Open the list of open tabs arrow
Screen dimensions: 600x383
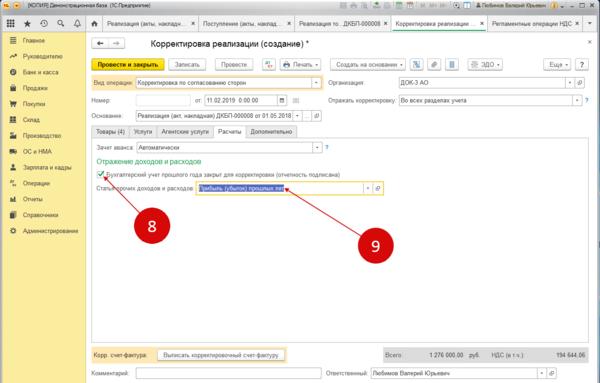(590, 24)
